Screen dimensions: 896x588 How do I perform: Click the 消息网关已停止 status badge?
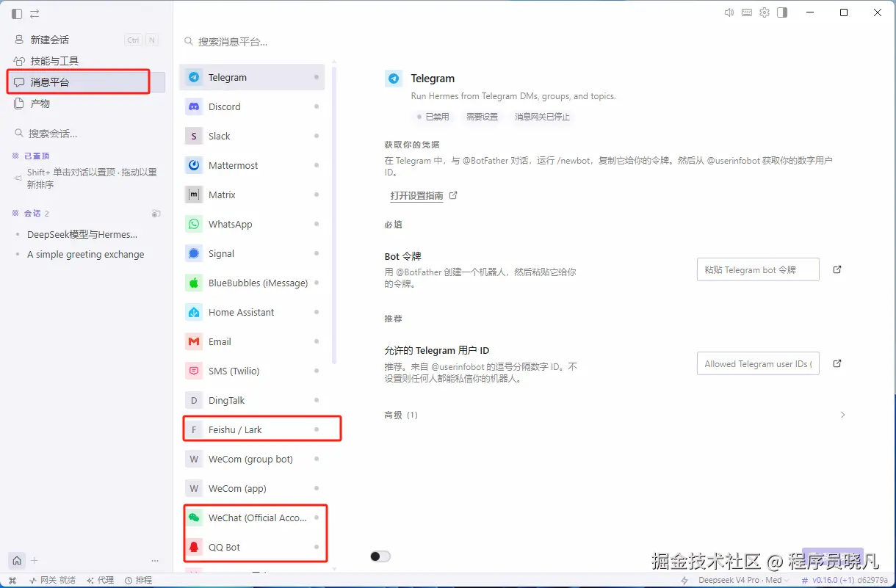(x=542, y=117)
